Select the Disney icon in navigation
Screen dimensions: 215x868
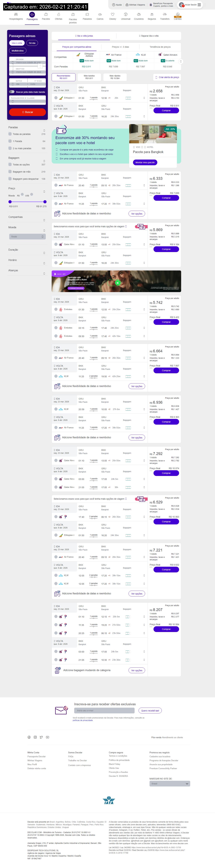(x=113, y=14)
